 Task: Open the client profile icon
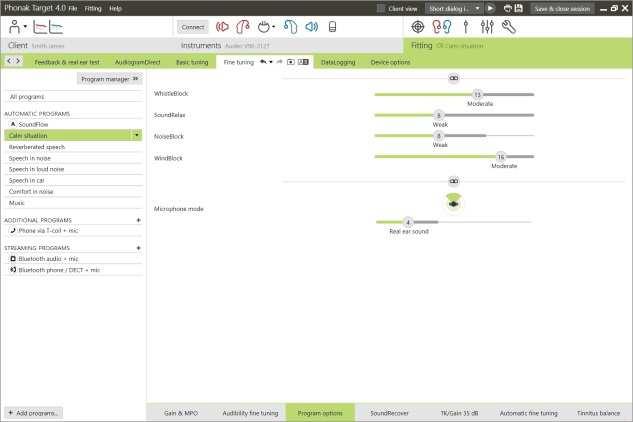pyautogui.click(x=15, y=27)
